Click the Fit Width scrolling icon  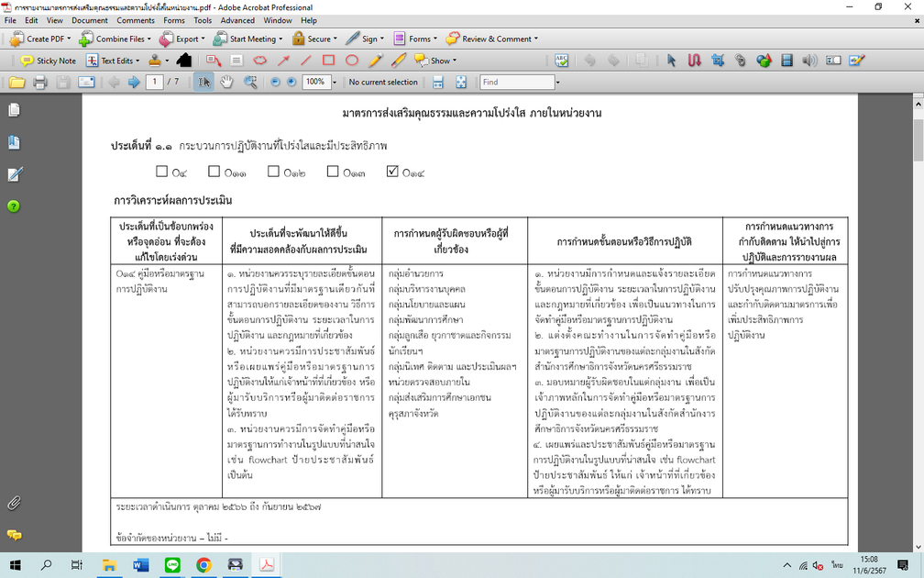click(x=438, y=82)
